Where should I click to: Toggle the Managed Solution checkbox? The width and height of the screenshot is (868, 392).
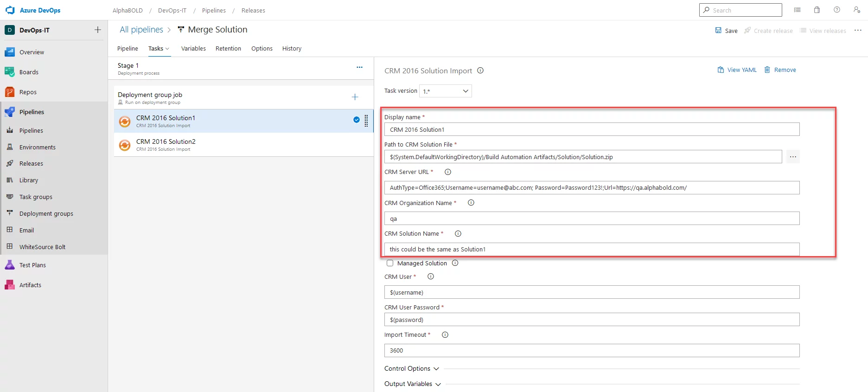coord(390,263)
